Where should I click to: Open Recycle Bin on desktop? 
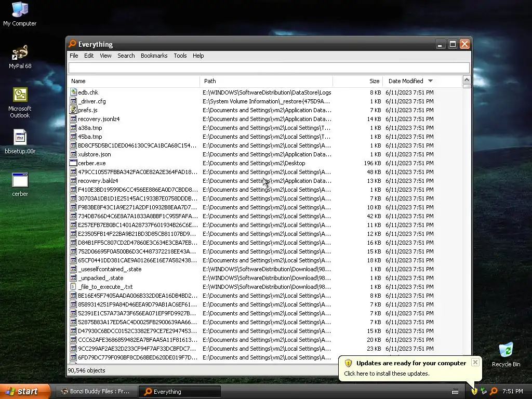[506, 355]
